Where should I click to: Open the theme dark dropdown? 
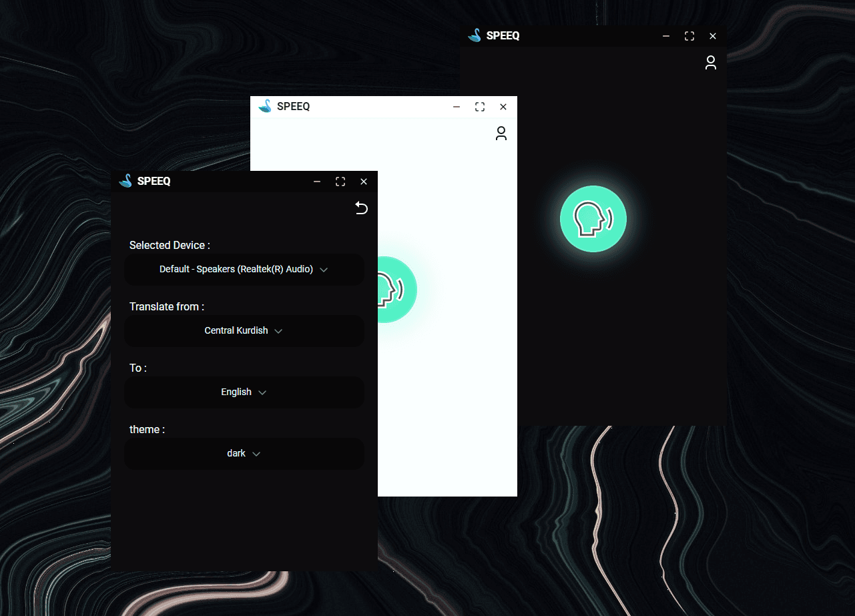(x=244, y=454)
